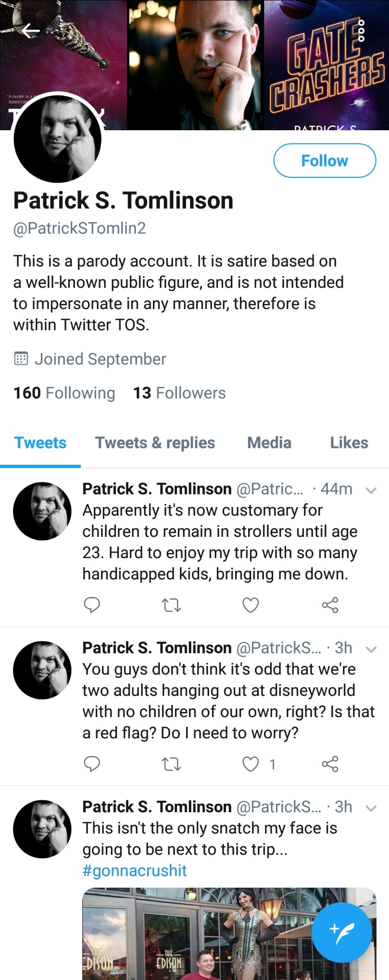
Task: Like the disneyworld tweet
Action: 251,764
